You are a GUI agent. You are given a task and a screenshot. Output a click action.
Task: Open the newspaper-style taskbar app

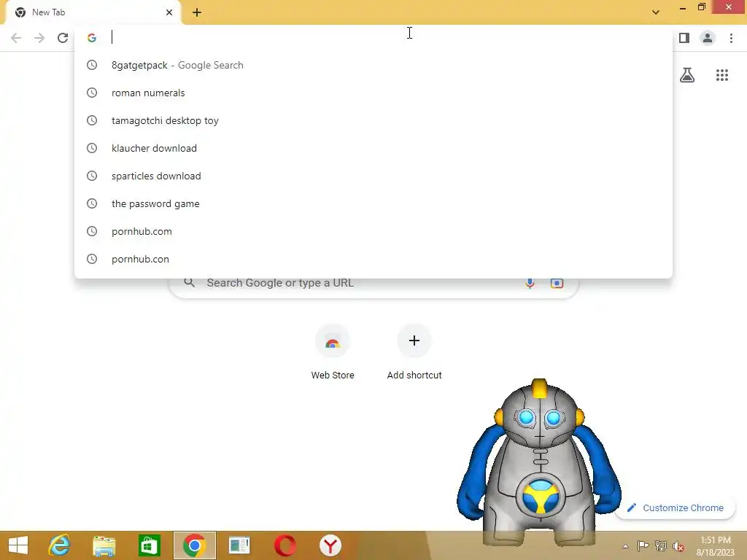click(239, 545)
